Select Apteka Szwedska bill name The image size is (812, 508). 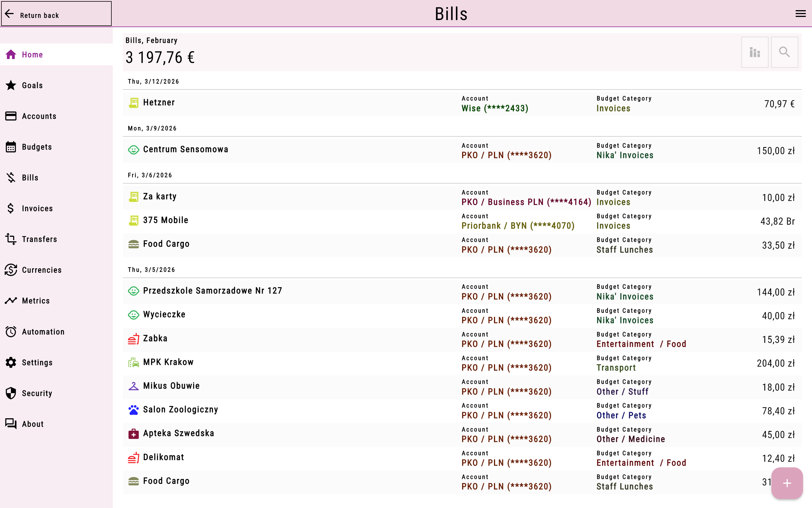(178, 433)
